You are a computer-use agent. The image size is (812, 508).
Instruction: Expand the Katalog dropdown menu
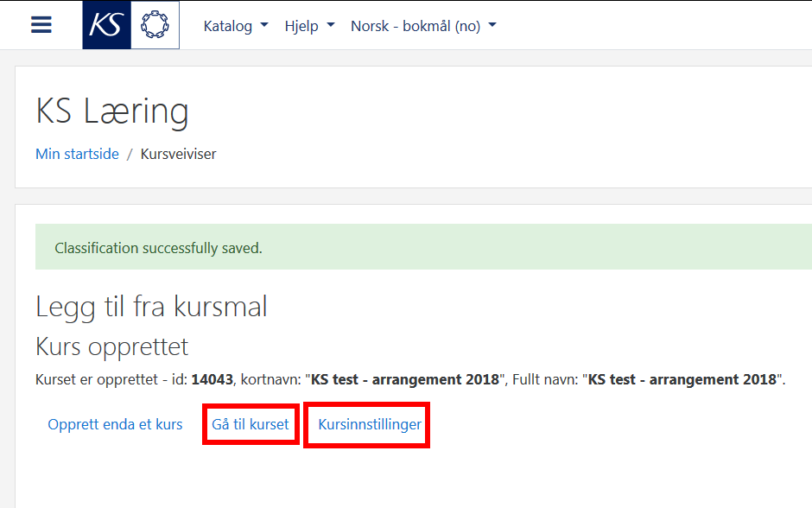point(236,26)
